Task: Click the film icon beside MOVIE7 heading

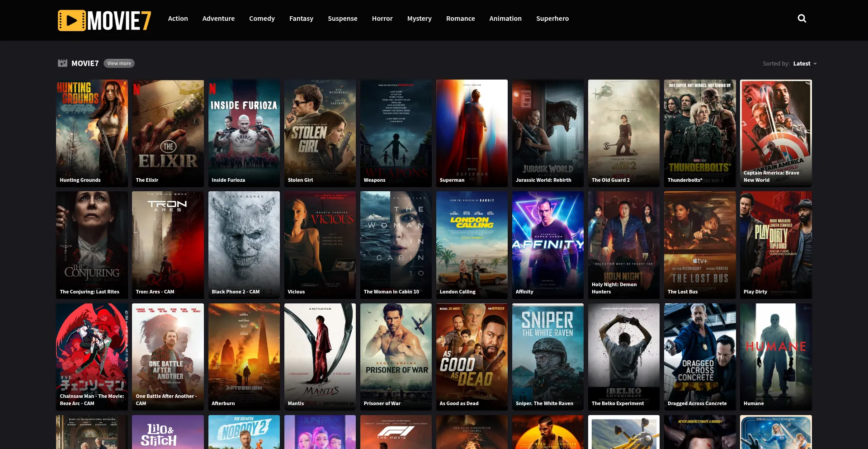Action: click(62, 63)
